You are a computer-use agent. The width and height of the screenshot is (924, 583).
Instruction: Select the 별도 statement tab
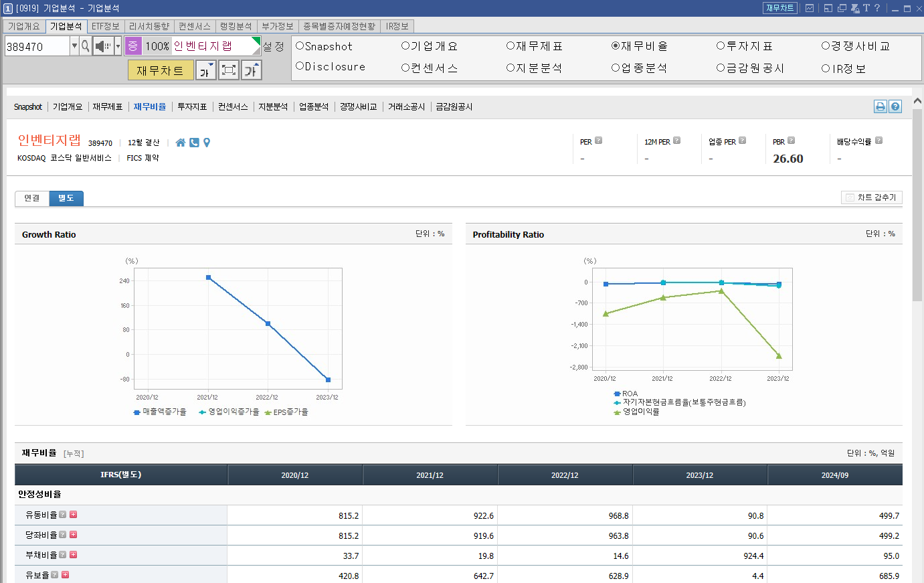pos(66,198)
